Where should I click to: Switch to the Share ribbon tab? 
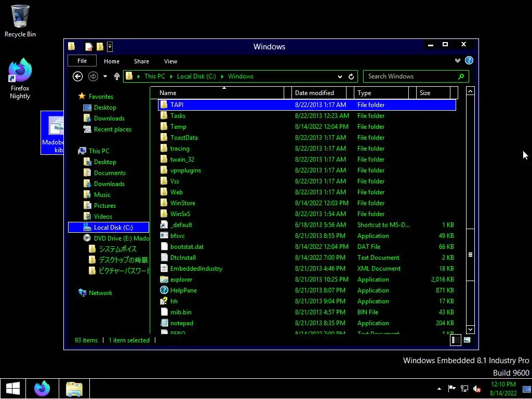click(141, 61)
